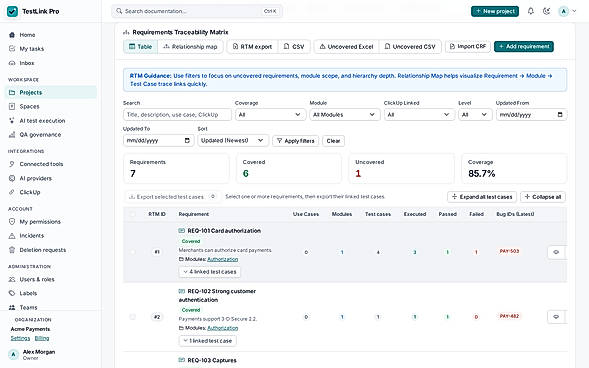Screen dimensions: 589x368
Task: Check the REQ-101 Card authorization row checkbox
Action: (132, 252)
